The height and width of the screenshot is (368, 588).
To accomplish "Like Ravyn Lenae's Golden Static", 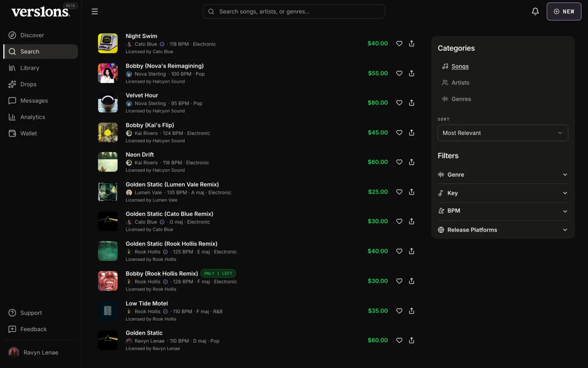I will coord(399,340).
